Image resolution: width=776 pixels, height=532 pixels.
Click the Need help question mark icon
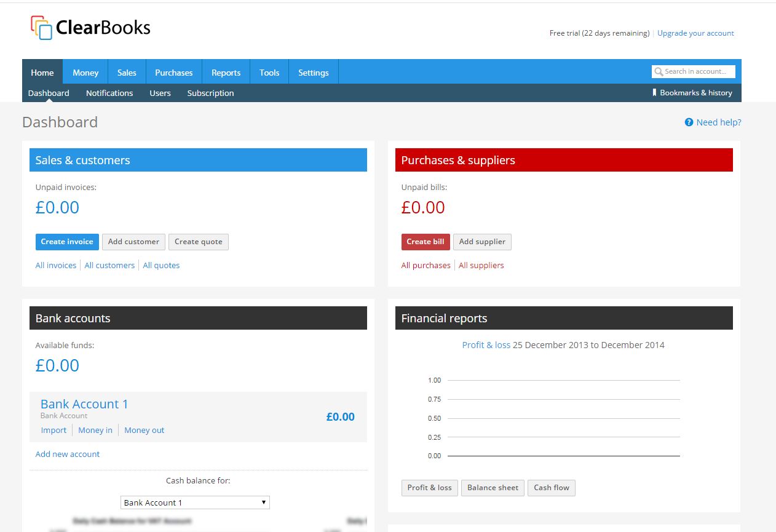click(689, 122)
